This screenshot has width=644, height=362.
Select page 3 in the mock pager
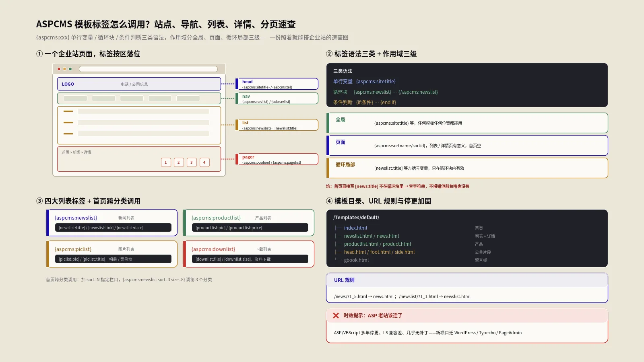pyautogui.click(x=192, y=162)
